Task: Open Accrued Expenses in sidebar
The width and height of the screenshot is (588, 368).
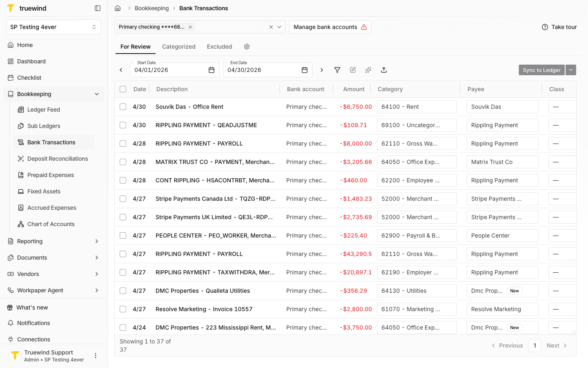Action: [54, 208]
